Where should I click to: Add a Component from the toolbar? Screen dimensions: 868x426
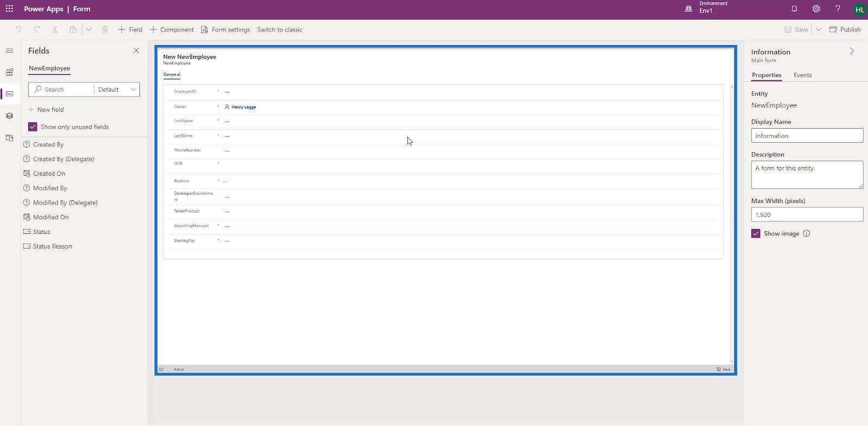tap(171, 29)
